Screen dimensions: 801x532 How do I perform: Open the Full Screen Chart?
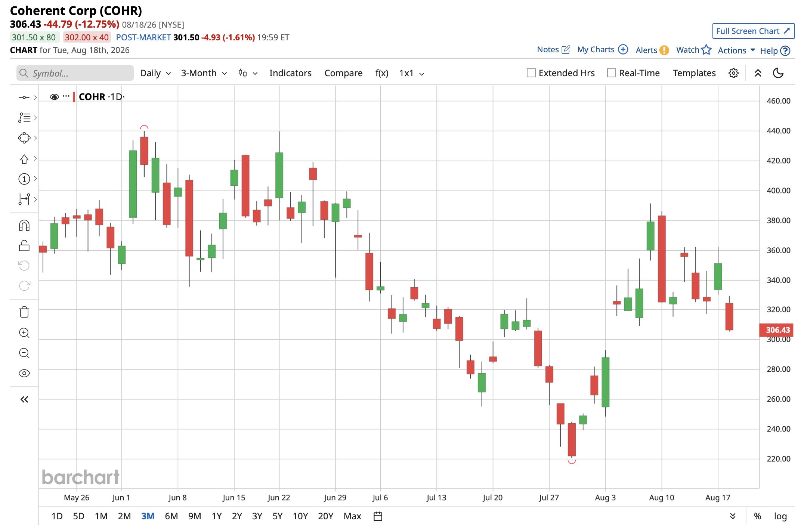coord(754,31)
